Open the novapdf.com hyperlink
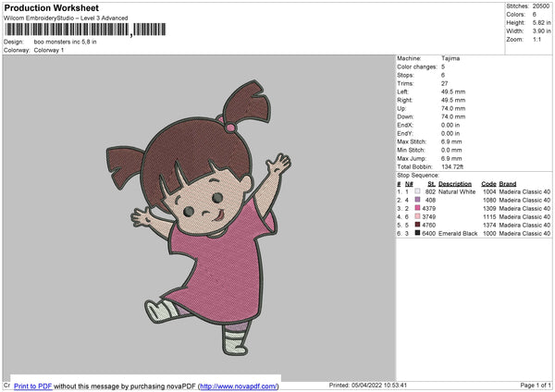 pos(239,386)
